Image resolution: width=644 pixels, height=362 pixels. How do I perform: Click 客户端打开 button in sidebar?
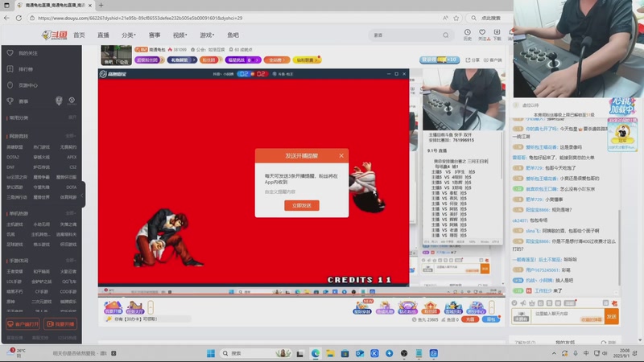(23, 324)
